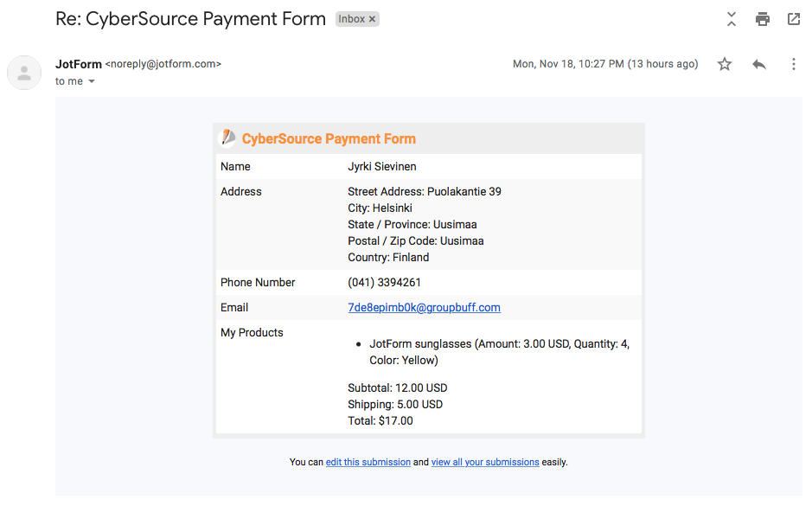This screenshot has width=812, height=506.
Task: Click the email subject line heading
Action: pyautogui.click(x=190, y=18)
